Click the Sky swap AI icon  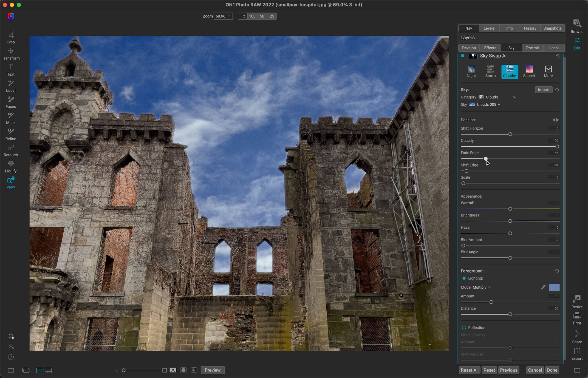click(473, 56)
